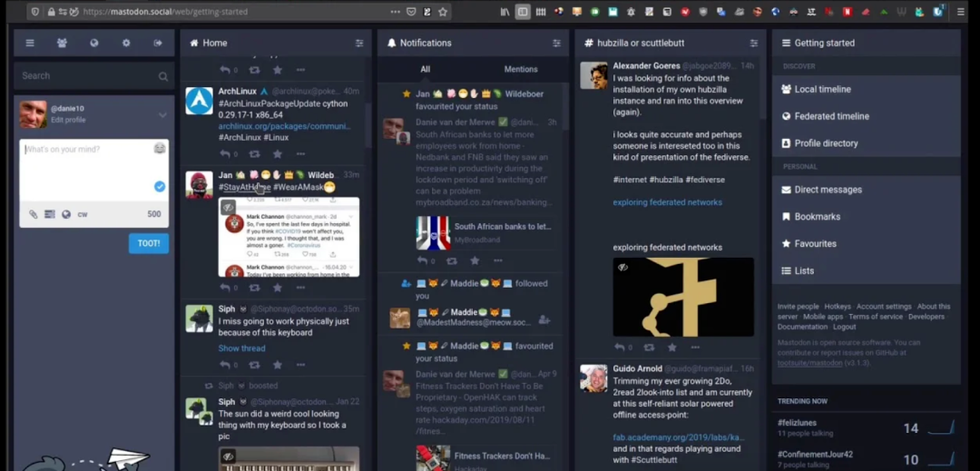Screen dimensions: 980x471
Task: Click the Invite people link
Action: (799, 307)
